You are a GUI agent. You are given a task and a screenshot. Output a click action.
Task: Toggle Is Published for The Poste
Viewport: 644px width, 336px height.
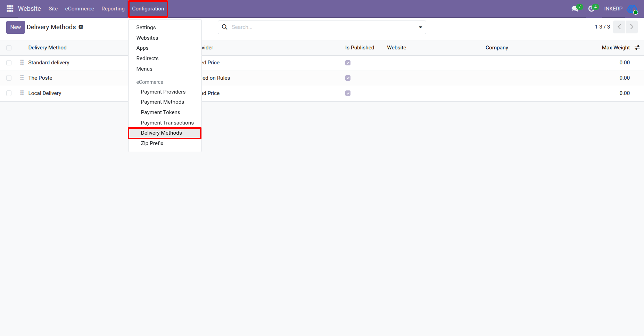pos(348,78)
